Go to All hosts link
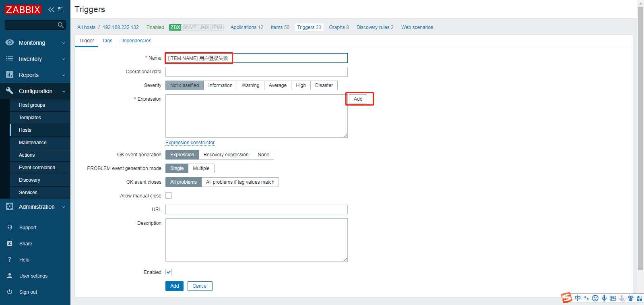The height and width of the screenshot is (305, 644). (x=87, y=27)
